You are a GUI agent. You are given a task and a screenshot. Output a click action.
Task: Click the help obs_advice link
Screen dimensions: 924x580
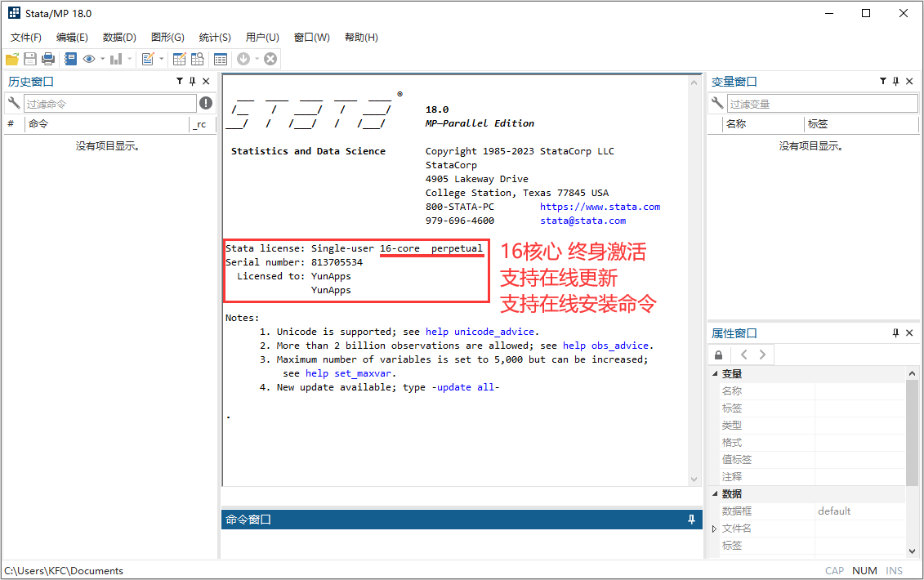point(605,346)
